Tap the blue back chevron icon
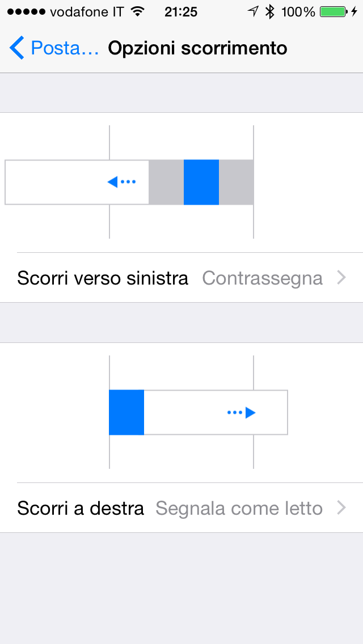363x644 pixels. click(17, 48)
